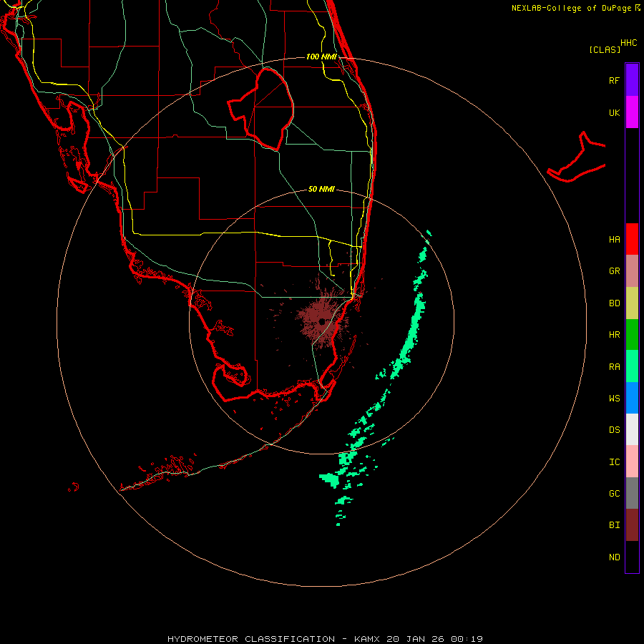Click the 'KAMX' station ID text
Image resolution: width=644 pixels, height=644 pixels.
click(x=367, y=639)
